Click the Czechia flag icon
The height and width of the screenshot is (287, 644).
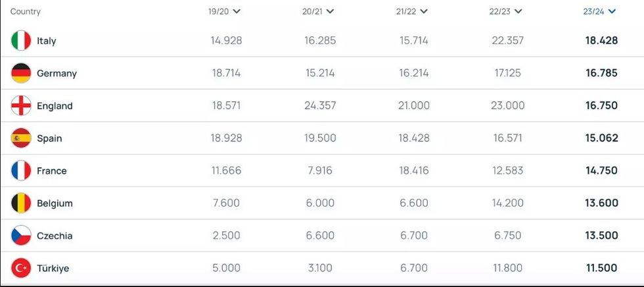21,236
